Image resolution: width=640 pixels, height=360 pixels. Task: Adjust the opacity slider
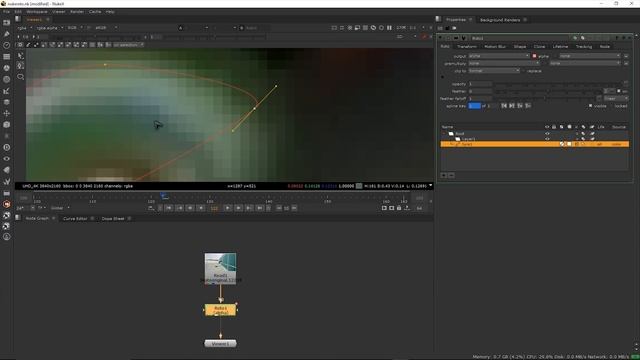(x=559, y=84)
